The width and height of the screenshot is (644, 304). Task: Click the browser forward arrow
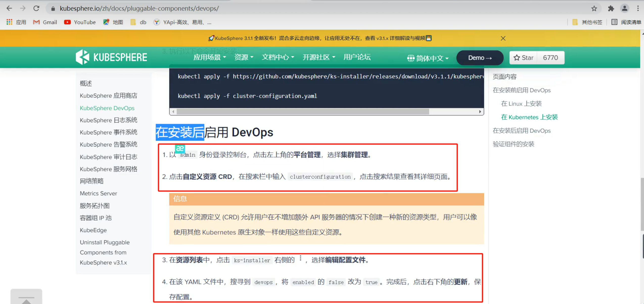pyautogui.click(x=23, y=8)
